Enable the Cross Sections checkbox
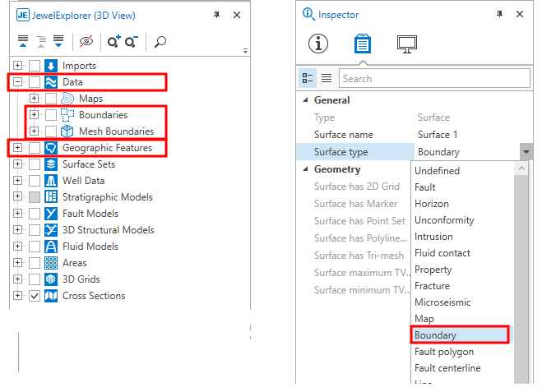542x392 pixels. [x=35, y=296]
